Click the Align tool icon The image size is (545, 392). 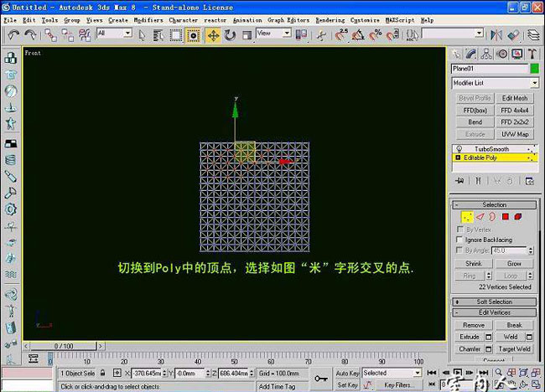[x=513, y=34]
